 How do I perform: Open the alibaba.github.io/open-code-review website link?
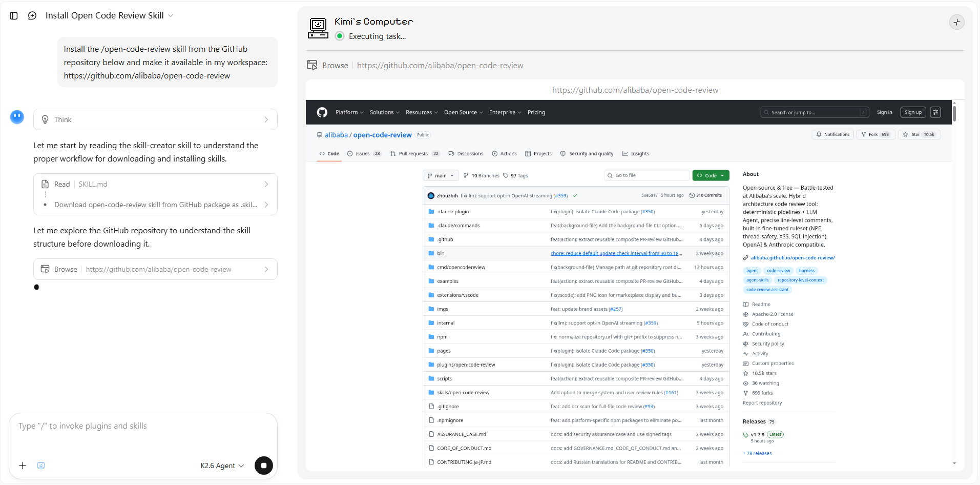[793, 258]
